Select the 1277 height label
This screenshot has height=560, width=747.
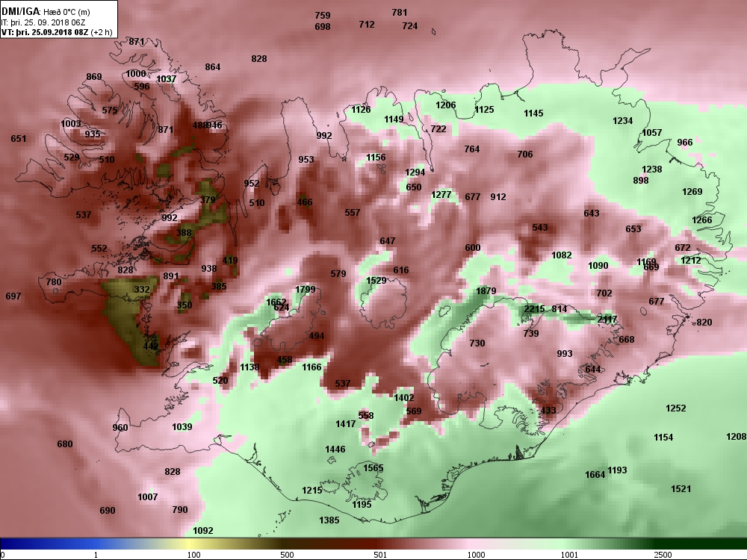pyautogui.click(x=441, y=195)
